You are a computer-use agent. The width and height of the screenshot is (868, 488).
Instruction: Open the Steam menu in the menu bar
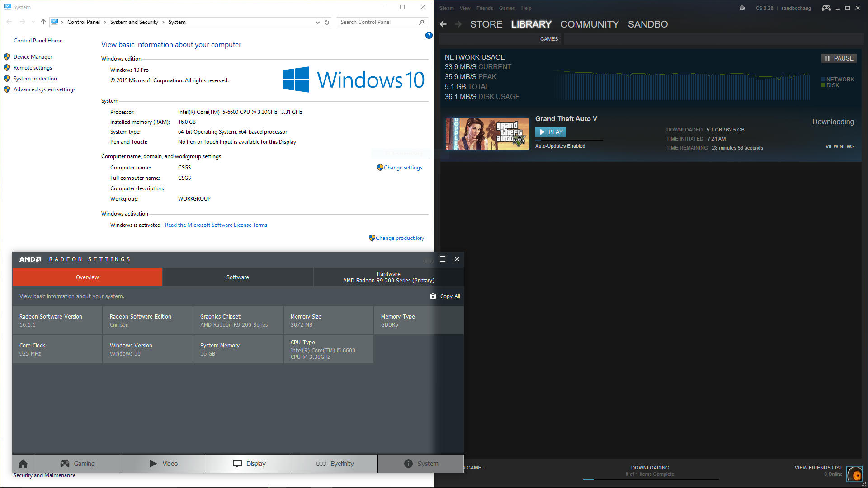[446, 8]
